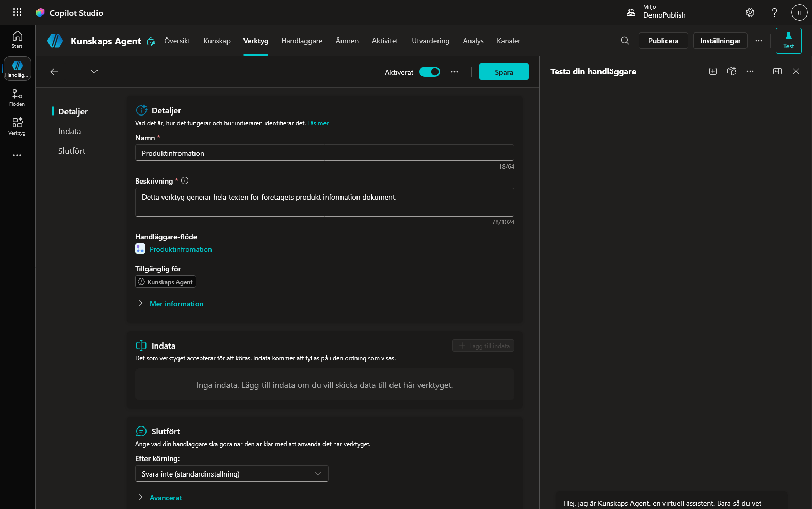Go back with the left arrow
Image resolution: width=812 pixels, height=509 pixels.
point(54,72)
